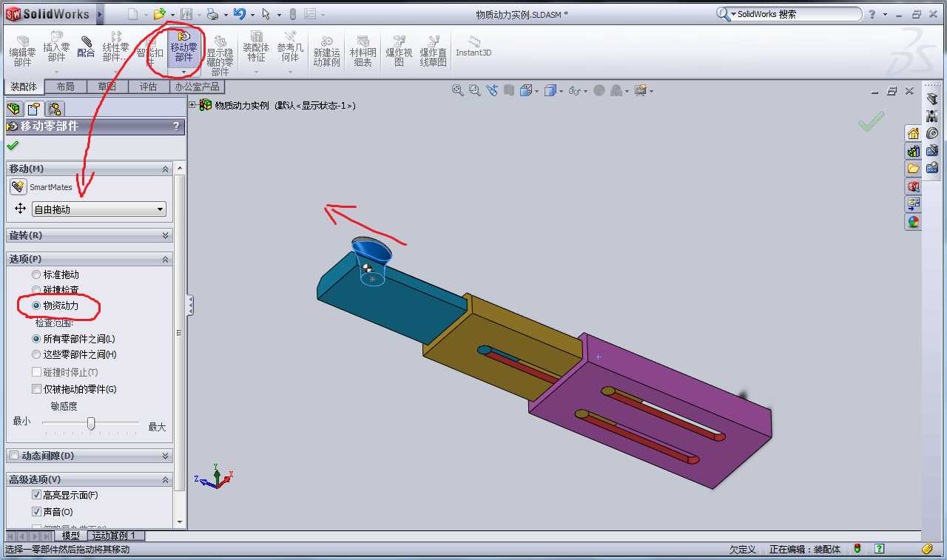This screenshot has width=947, height=560.
Task: Click the Undo arrow icon
Action: [x=239, y=14]
